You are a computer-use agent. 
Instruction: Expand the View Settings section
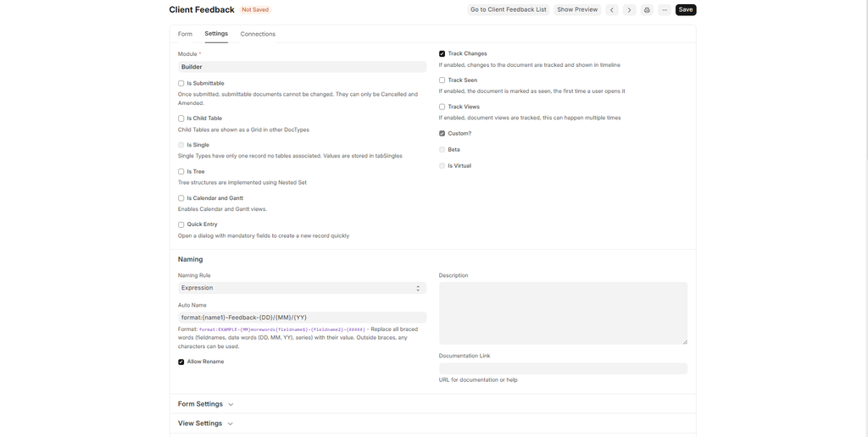tap(205, 423)
